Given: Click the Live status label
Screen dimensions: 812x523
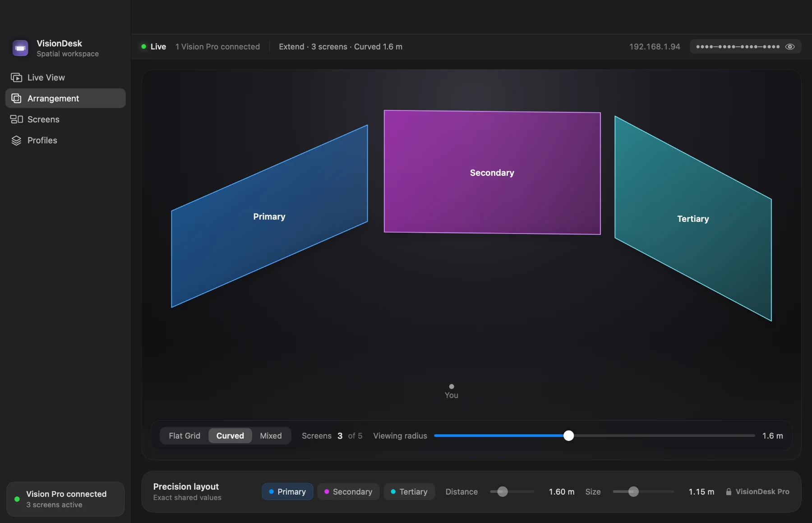Looking at the screenshot, I should point(158,46).
